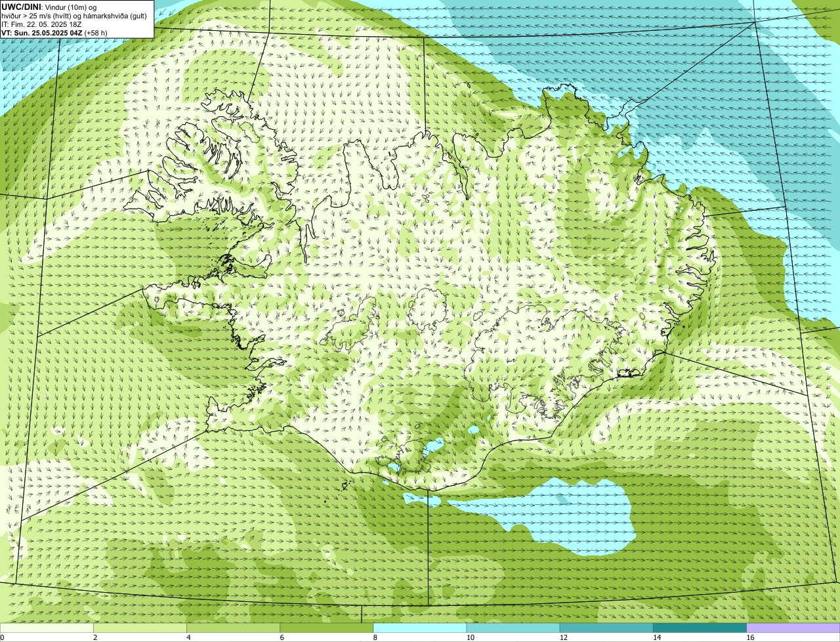
Task: Select the 10–12 m/s turquoise legend swatch
Action: pyautogui.click(x=513, y=628)
